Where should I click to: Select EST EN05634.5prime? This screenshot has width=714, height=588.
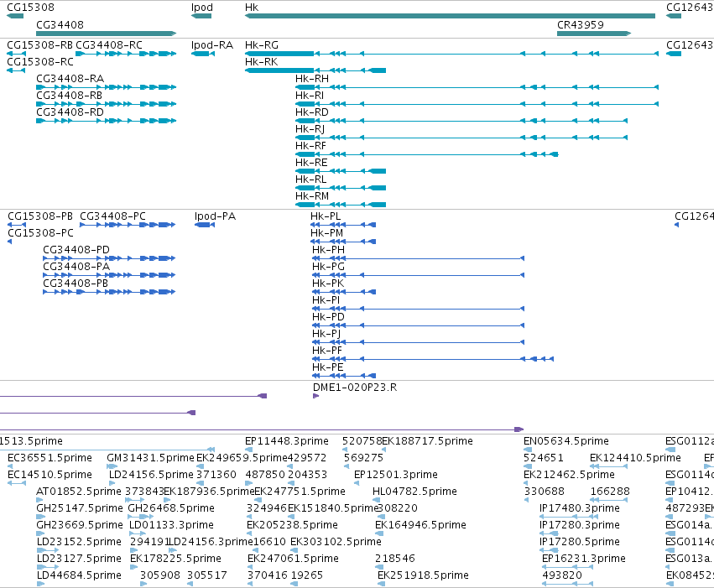tap(528, 450)
